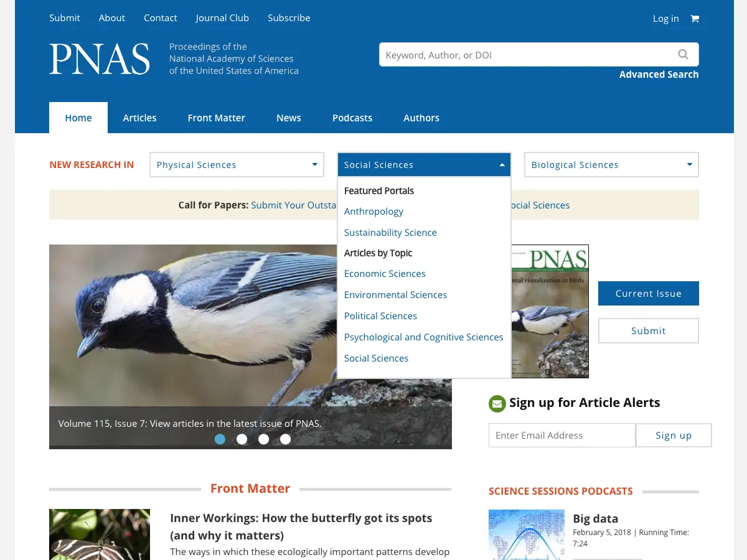This screenshot has width=747, height=560.
Task: Jump to the fourth carousel slide dot
Action: click(x=285, y=439)
